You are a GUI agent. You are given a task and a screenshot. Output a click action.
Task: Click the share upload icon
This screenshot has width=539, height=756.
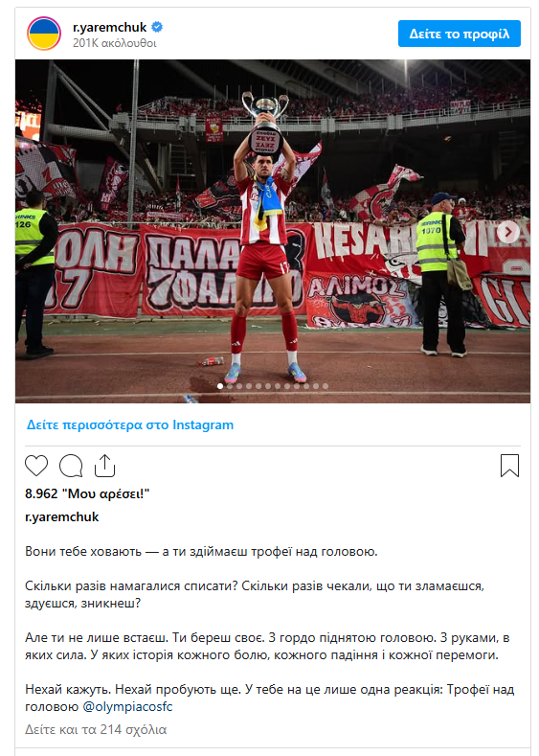point(104,466)
